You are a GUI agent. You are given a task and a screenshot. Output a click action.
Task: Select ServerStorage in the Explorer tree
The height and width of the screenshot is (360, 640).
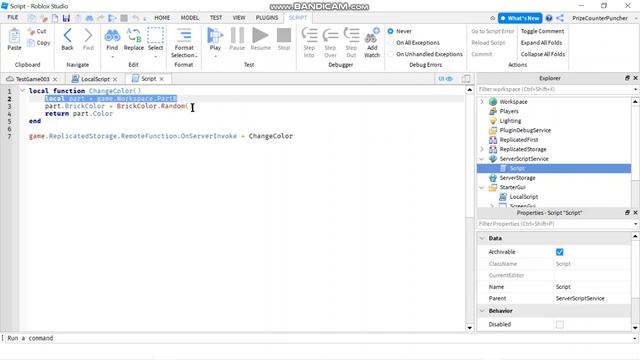[x=518, y=178]
